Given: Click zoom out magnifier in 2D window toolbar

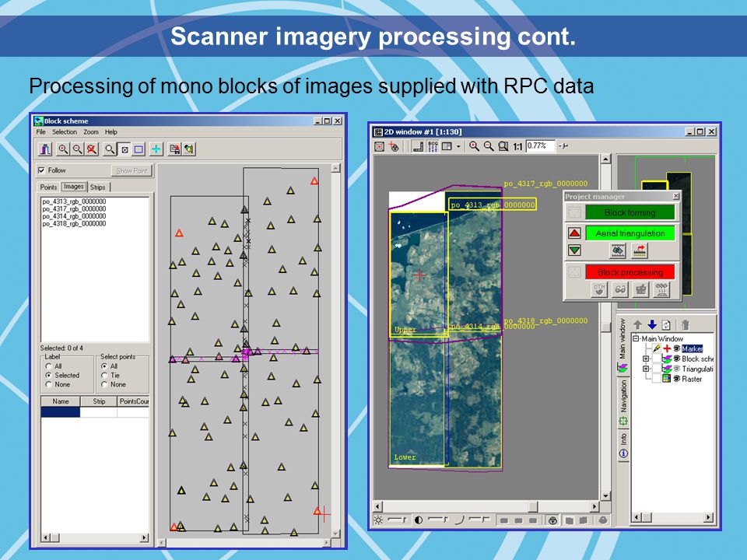Looking at the screenshot, I should 489,146.
